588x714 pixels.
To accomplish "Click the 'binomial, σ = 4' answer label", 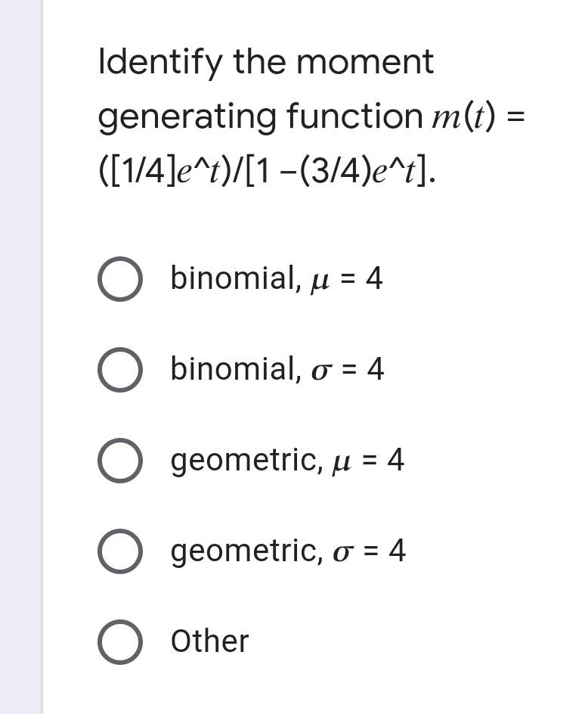I will [x=276, y=370].
